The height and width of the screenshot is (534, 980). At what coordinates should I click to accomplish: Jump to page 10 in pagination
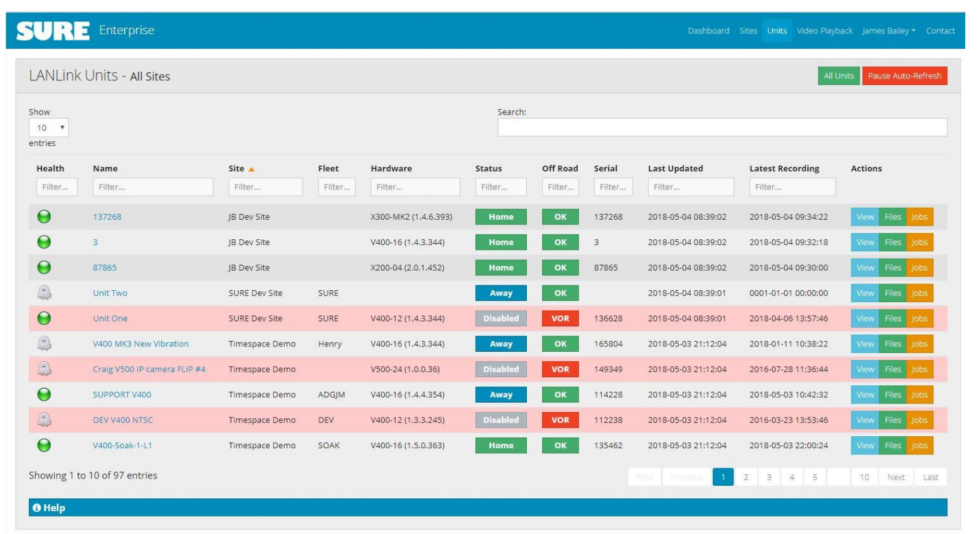point(864,477)
